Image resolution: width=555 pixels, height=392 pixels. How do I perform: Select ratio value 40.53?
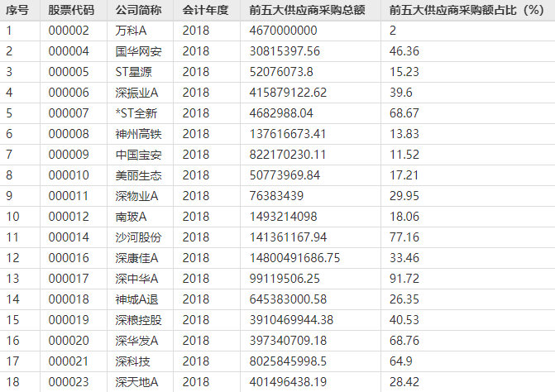coord(404,320)
